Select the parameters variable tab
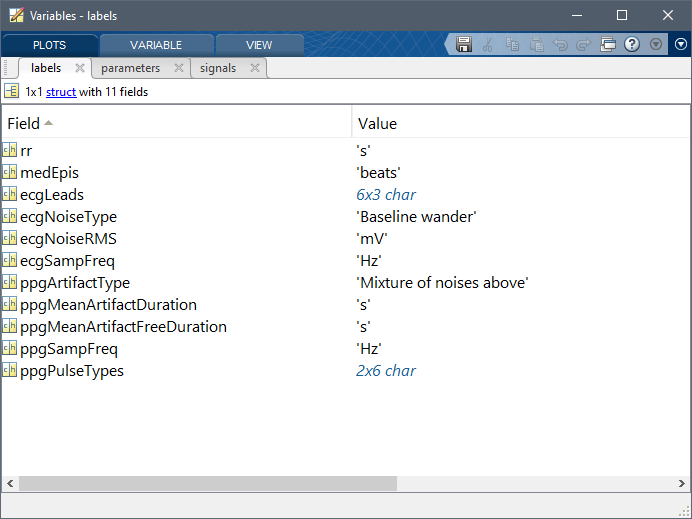This screenshot has width=692, height=519. click(130, 68)
